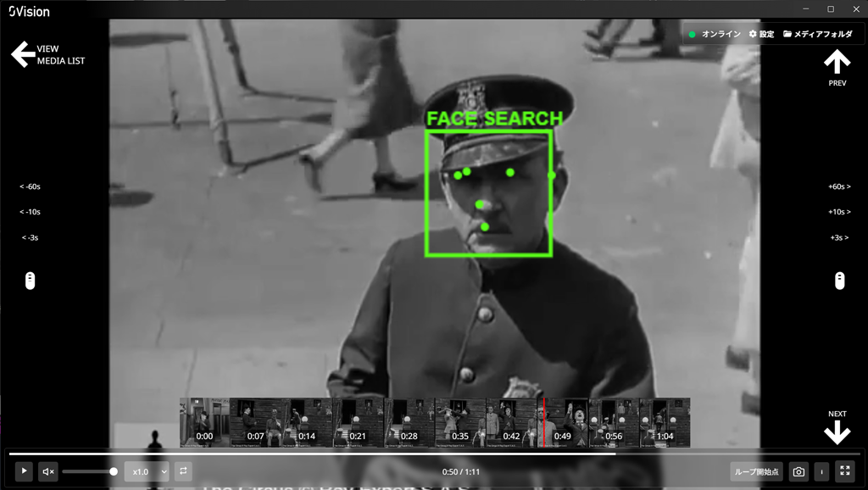This screenshot has height=490, width=868.
Task: Show video information via the i icon
Action: coord(821,471)
